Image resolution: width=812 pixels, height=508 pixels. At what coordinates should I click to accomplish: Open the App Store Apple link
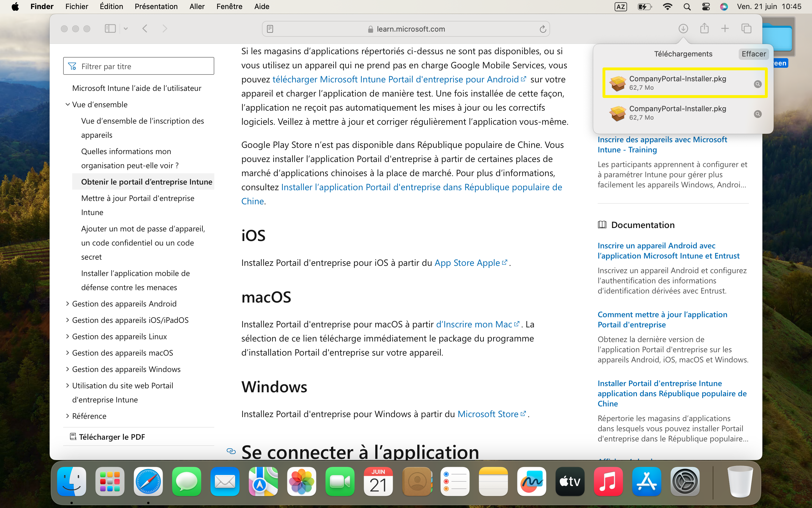pyautogui.click(x=471, y=263)
